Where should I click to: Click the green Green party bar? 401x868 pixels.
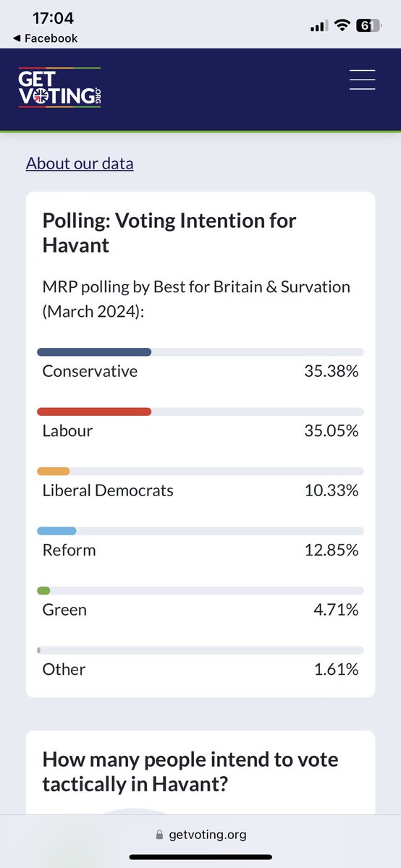[43, 590]
